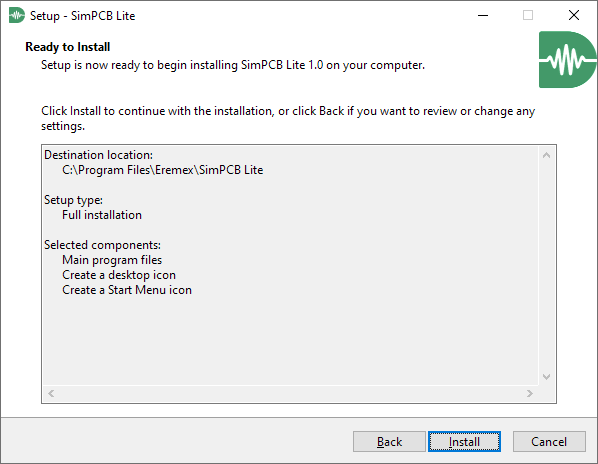Click the summary box scroll-right arrow

(x=529, y=393)
